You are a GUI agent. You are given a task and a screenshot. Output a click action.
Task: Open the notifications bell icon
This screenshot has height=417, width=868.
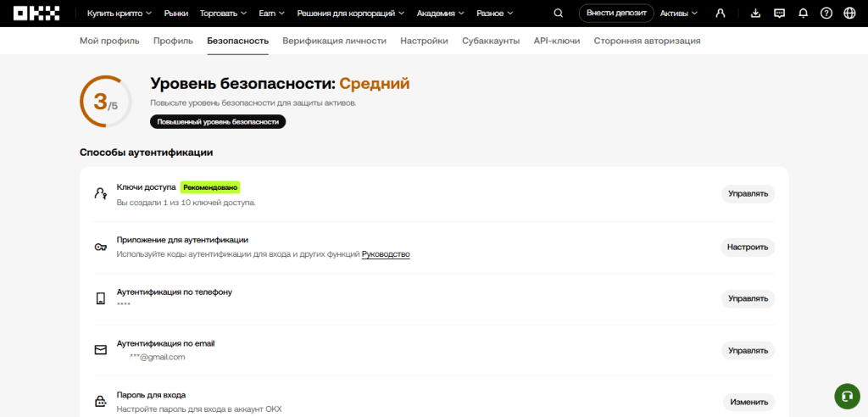804,14
